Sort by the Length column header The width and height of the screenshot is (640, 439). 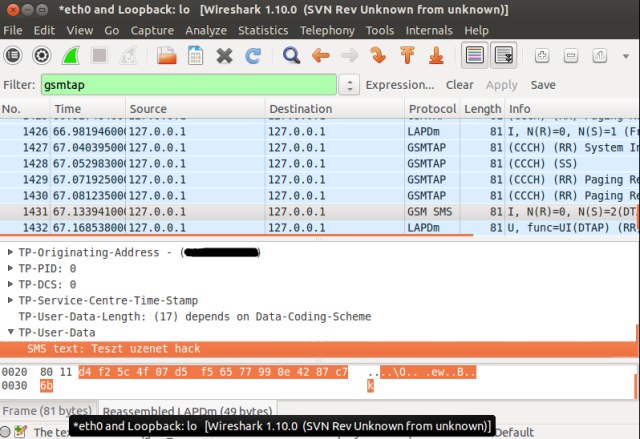(x=483, y=109)
